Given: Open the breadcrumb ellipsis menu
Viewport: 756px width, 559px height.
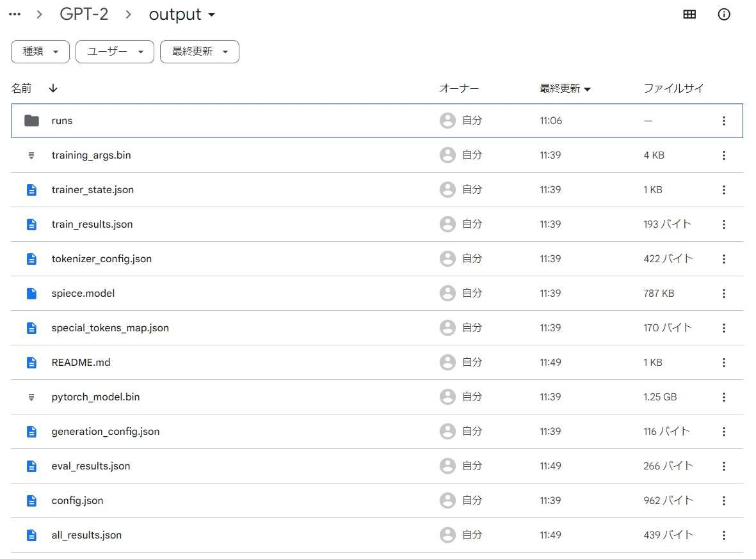Looking at the screenshot, I should [15, 15].
